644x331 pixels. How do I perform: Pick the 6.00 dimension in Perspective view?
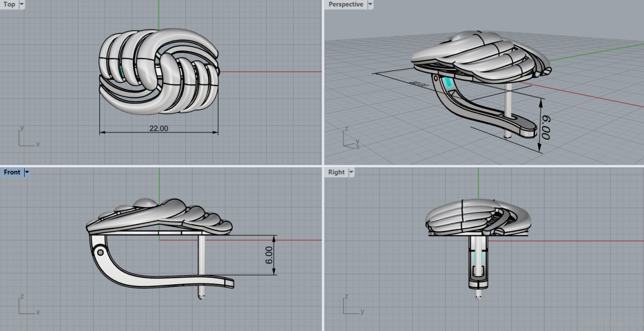[x=545, y=127]
